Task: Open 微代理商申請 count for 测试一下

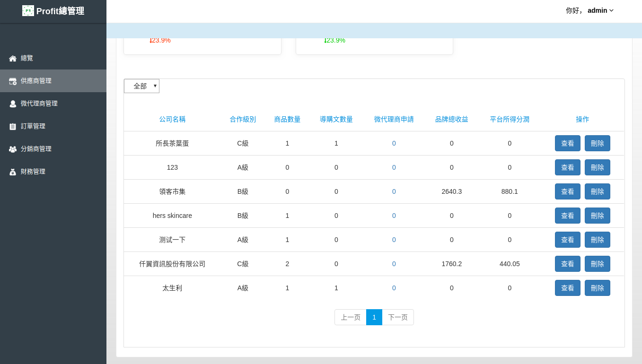Action: tap(394, 240)
